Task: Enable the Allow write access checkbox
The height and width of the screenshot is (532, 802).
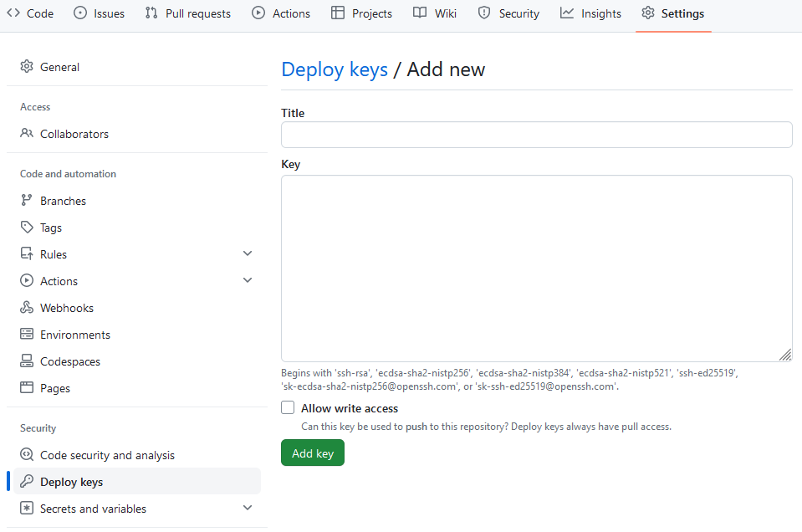Action: (288, 407)
